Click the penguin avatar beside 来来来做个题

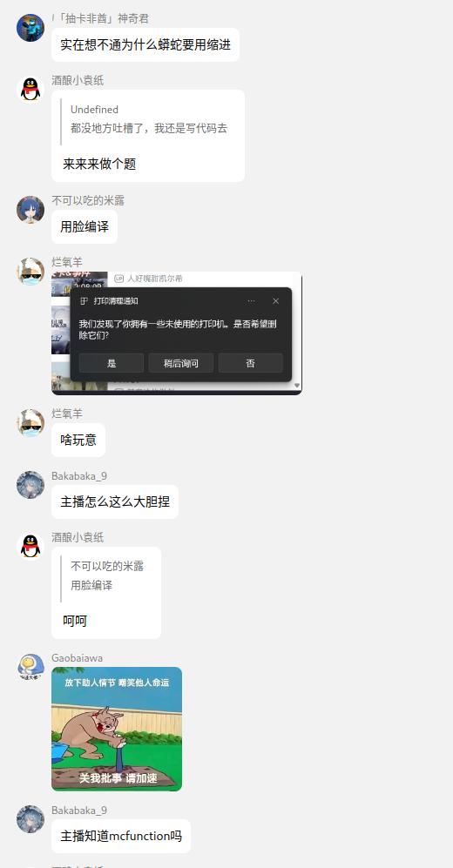click(x=30, y=90)
